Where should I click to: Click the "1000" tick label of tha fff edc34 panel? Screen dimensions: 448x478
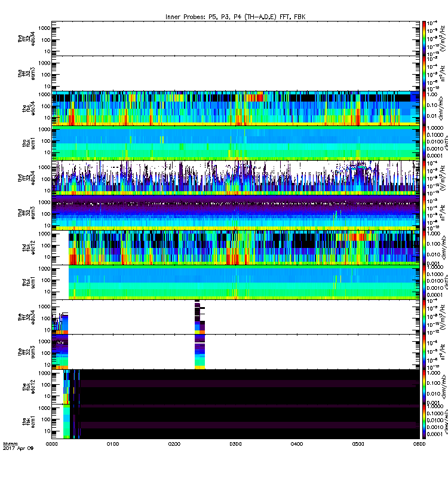click(x=44, y=28)
